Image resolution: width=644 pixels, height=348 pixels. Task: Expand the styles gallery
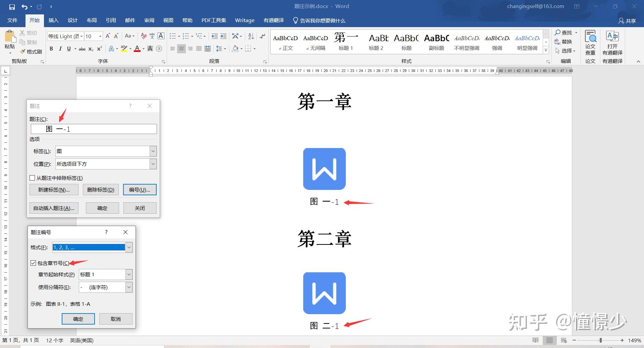pyautogui.click(x=546, y=51)
